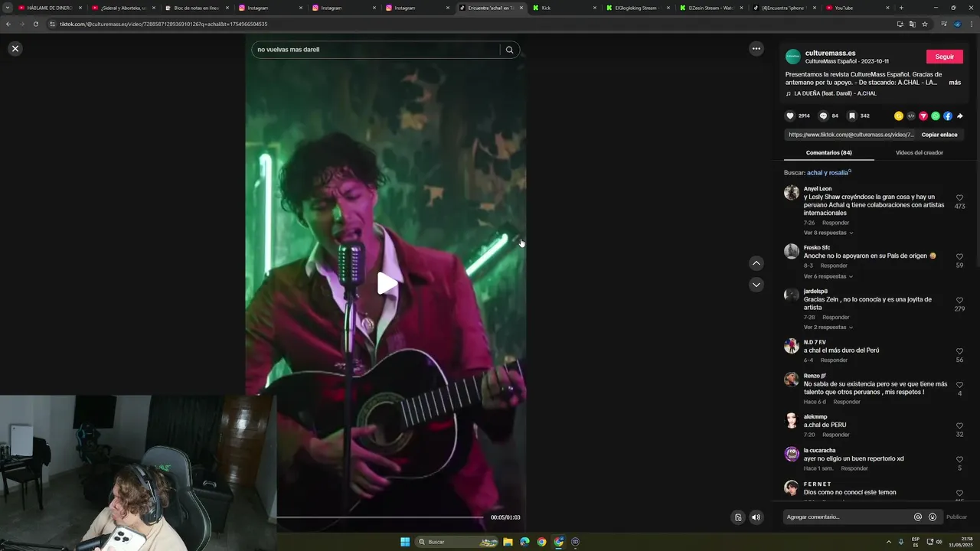This screenshot has width=980, height=551.
Task: Click culturemass.es username link
Action: point(830,53)
